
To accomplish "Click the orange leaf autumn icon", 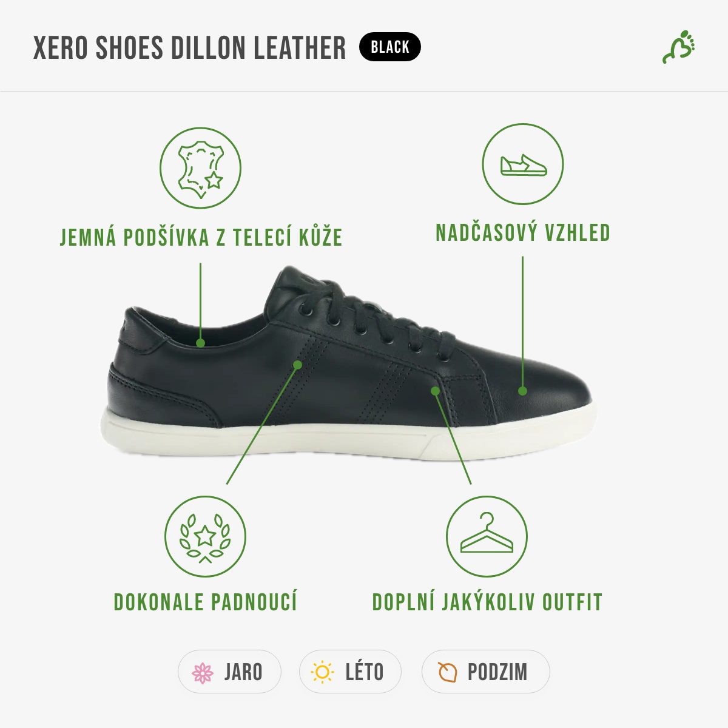I will click(447, 672).
